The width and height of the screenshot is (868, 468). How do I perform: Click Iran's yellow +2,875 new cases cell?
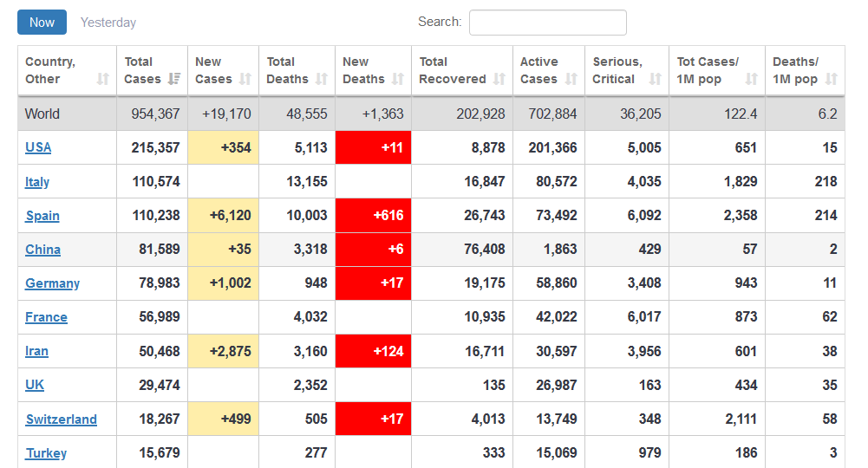[224, 351]
